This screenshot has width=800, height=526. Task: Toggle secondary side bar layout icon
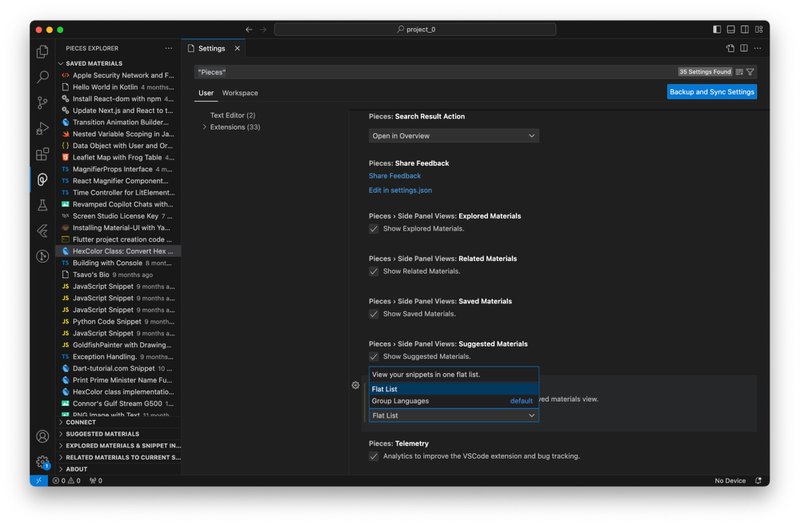click(x=745, y=30)
